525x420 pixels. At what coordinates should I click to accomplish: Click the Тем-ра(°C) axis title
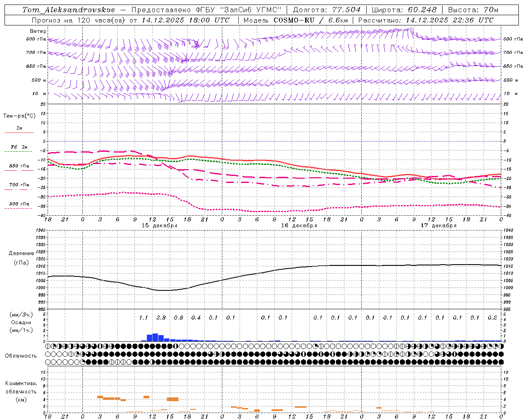19,116
